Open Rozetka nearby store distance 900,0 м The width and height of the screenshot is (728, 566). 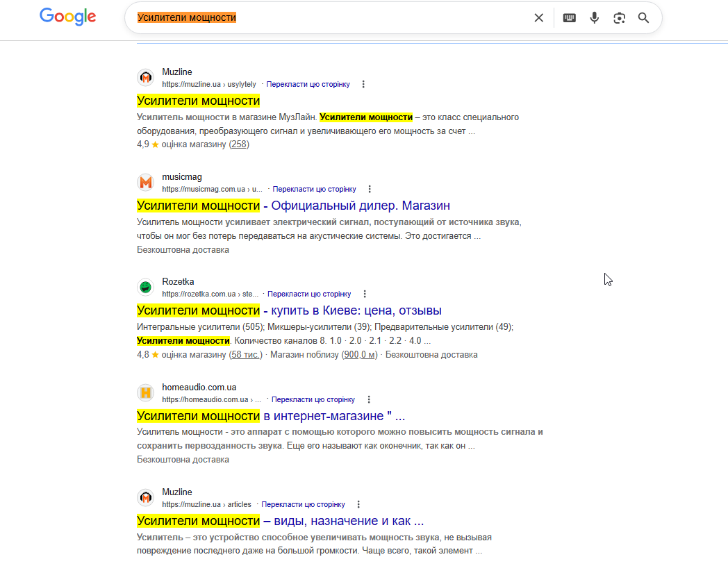[x=360, y=355]
